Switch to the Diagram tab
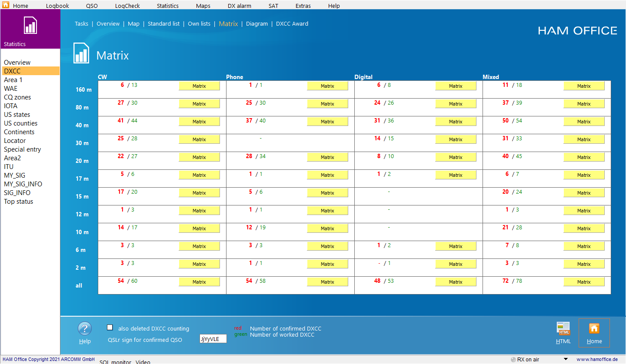 (x=257, y=24)
